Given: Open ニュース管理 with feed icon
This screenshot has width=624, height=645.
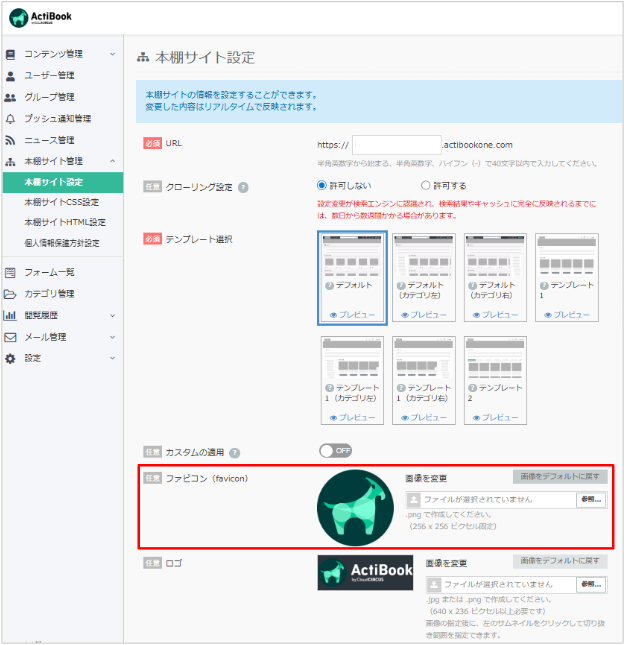Looking at the screenshot, I should [x=49, y=140].
